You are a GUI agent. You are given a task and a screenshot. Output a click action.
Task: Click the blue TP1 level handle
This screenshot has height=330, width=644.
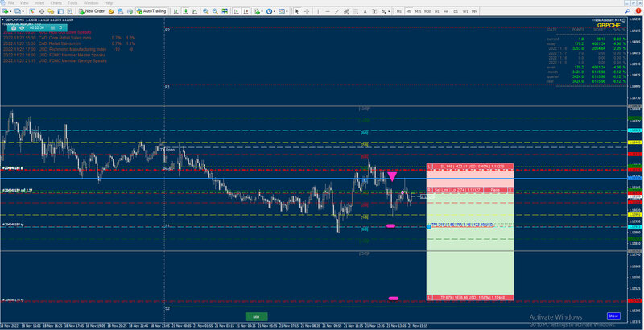click(429, 226)
